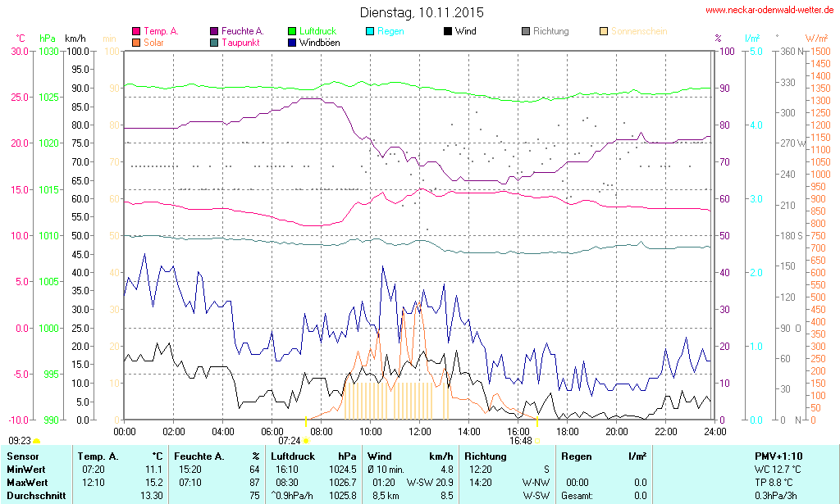Viewport: 840px width, 504px height.
Task: Click the gray Richtung legend swatch
Action: (526, 32)
